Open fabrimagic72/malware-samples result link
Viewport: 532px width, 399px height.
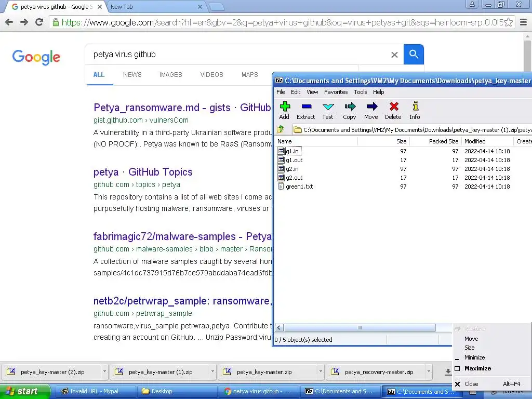pos(182,236)
